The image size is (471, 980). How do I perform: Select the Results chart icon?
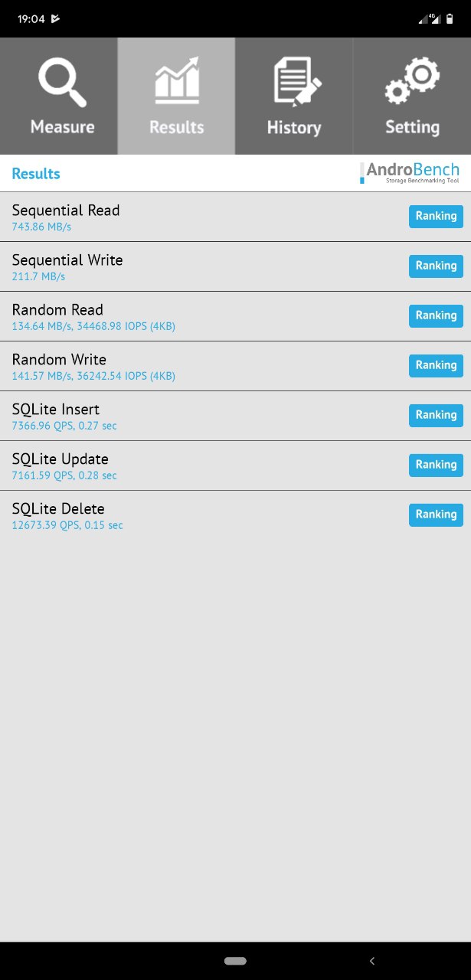pyautogui.click(x=177, y=80)
